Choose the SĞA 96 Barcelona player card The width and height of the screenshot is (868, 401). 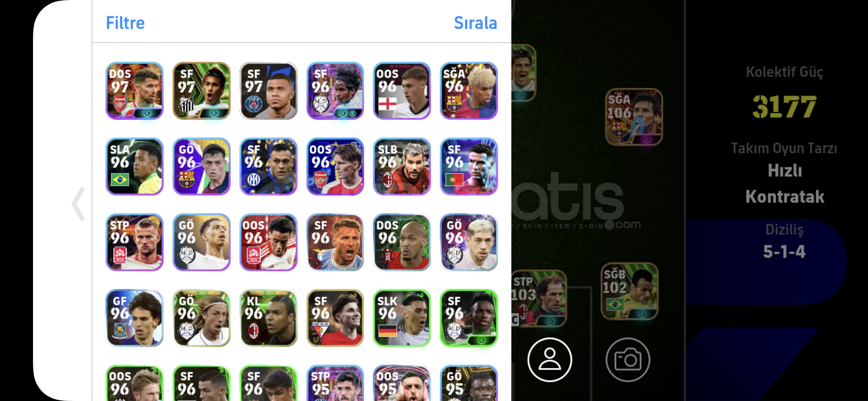469,91
